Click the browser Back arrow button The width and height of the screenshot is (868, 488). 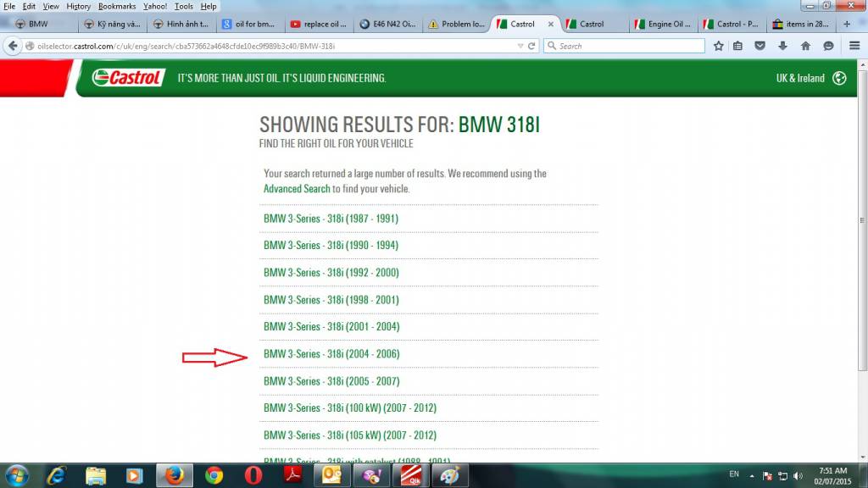13,46
